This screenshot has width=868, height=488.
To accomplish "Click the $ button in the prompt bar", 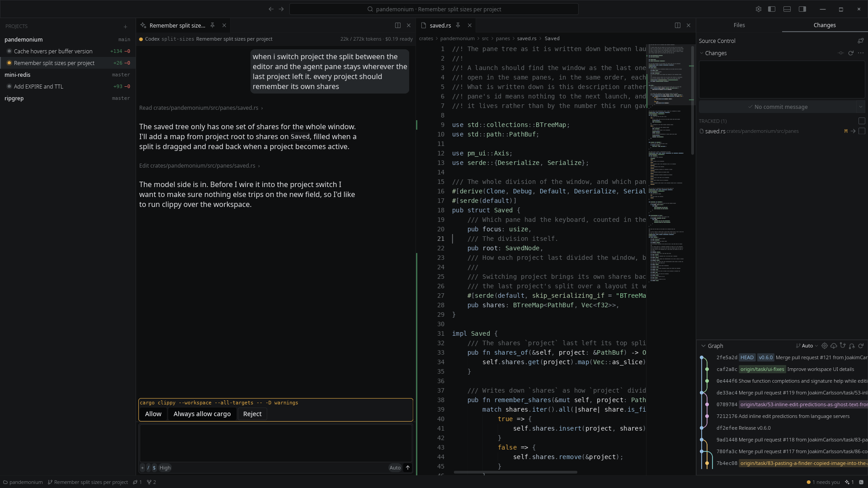I will (154, 468).
